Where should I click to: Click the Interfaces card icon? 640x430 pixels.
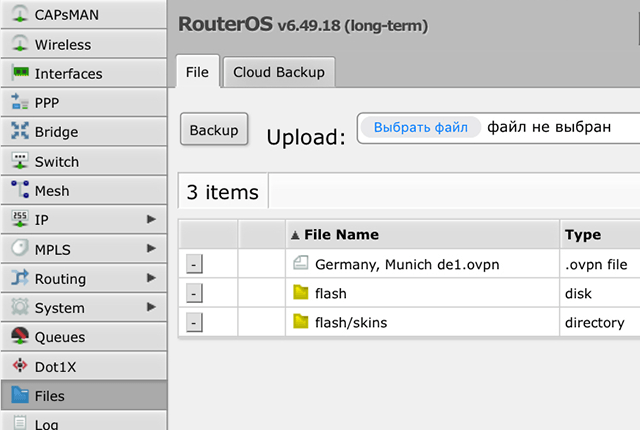(20, 72)
